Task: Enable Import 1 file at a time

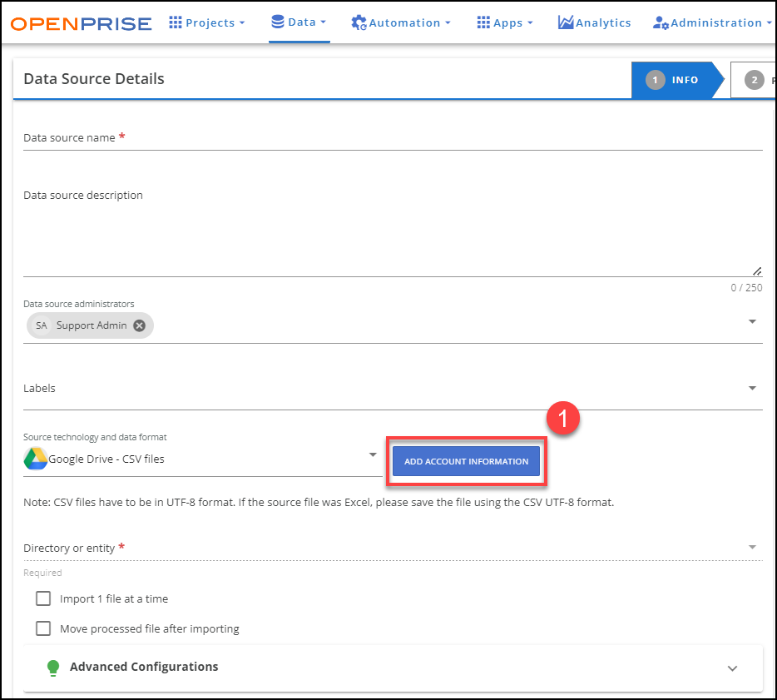Action: 42,598
